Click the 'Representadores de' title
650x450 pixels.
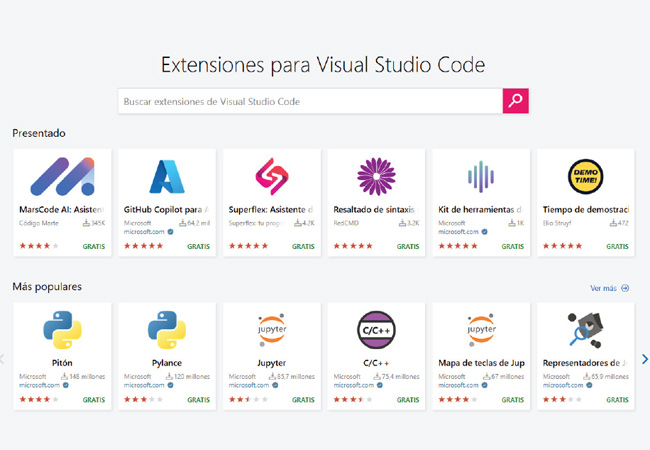pyautogui.click(x=585, y=363)
